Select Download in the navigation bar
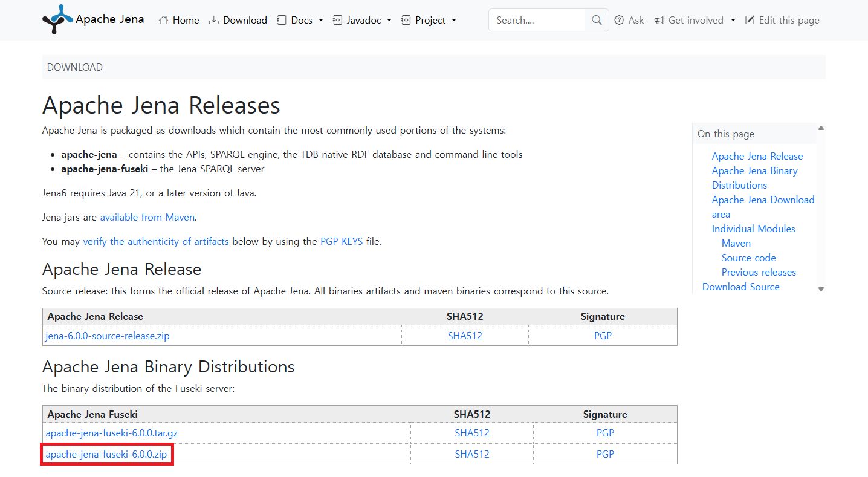The height and width of the screenshot is (477, 868). [245, 20]
